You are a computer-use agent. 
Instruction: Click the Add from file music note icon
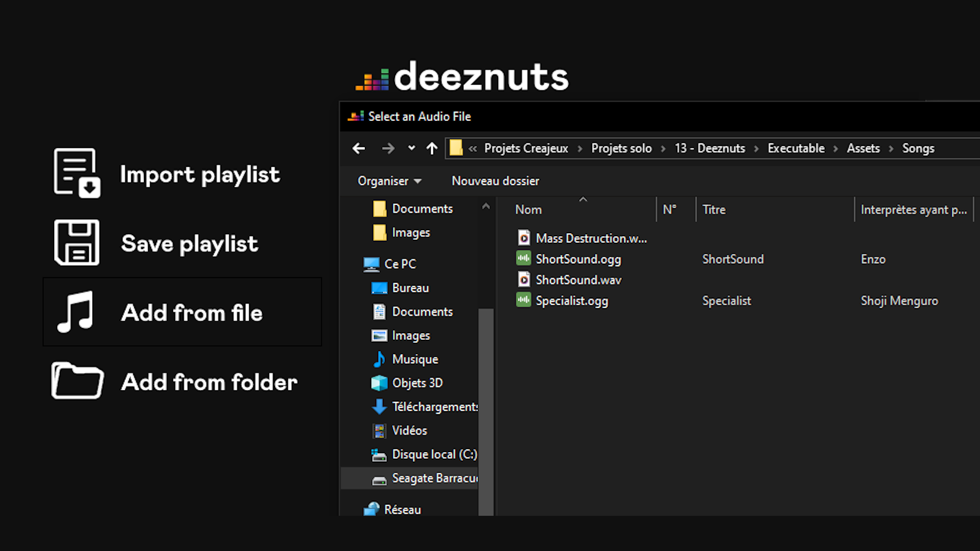(76, 312)
